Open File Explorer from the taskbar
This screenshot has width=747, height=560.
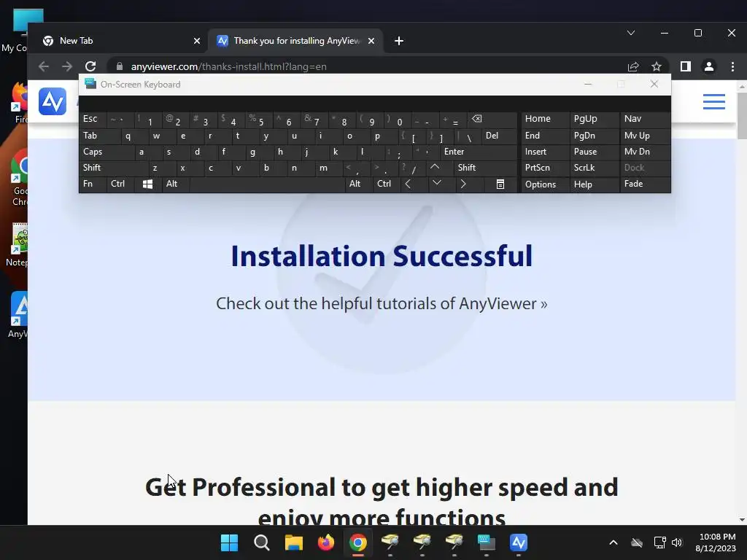[293, 542]
